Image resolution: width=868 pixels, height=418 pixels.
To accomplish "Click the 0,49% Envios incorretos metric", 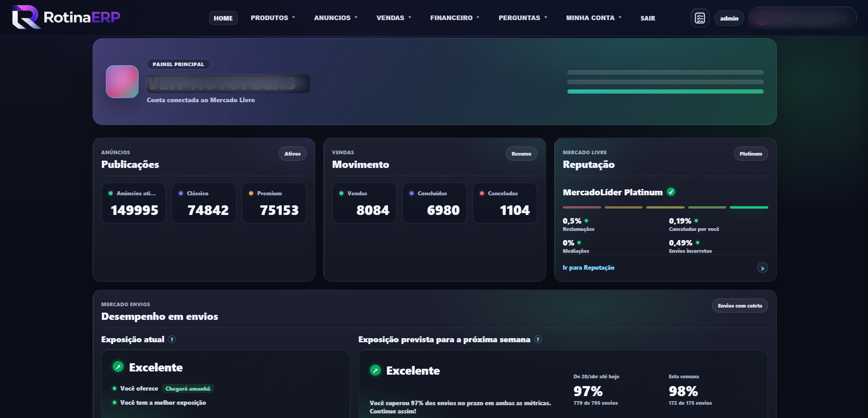I will [690, 246].
